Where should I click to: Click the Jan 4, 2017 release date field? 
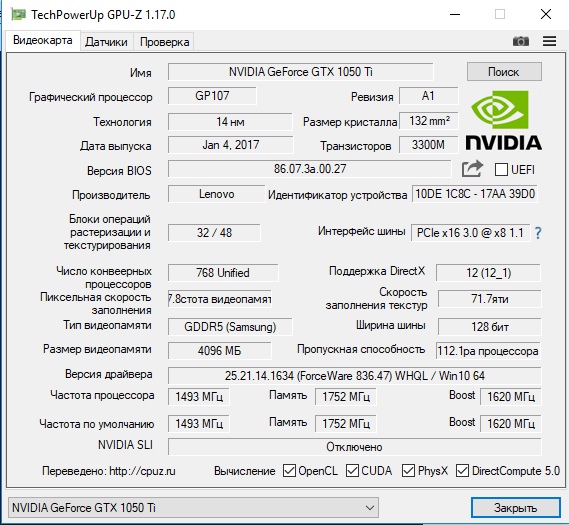(x=230, y=145)
